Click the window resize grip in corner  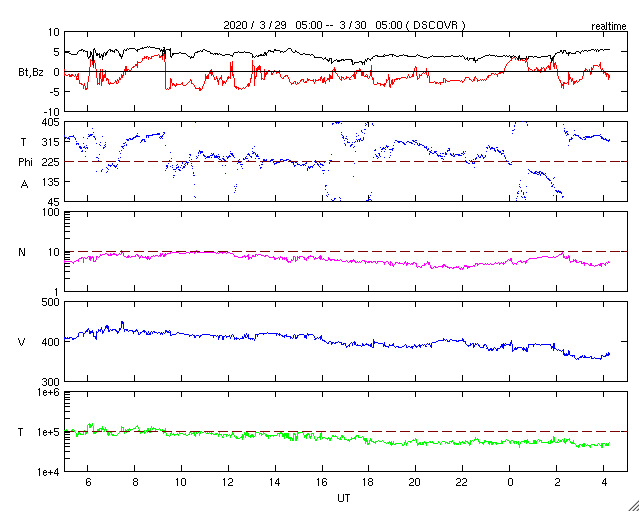pos(633,505)
